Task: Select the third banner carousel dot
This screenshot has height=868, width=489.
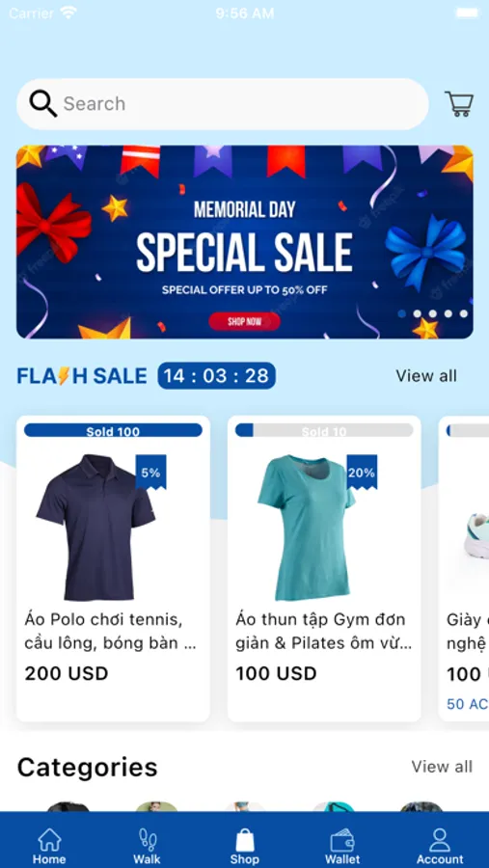Action: click(x=432, y=313)
